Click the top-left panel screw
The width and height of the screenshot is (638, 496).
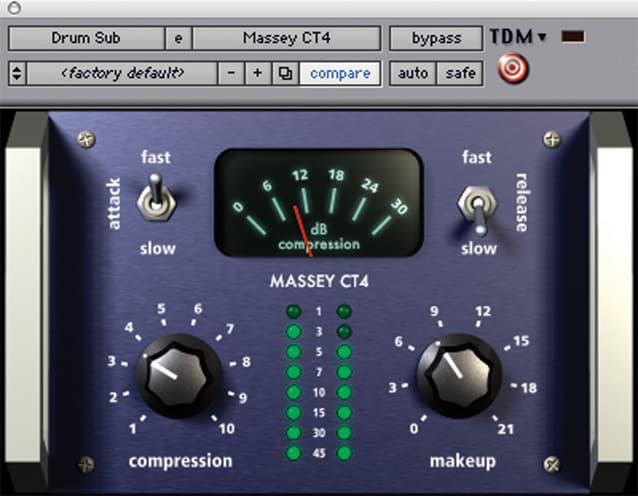(86, 139)
